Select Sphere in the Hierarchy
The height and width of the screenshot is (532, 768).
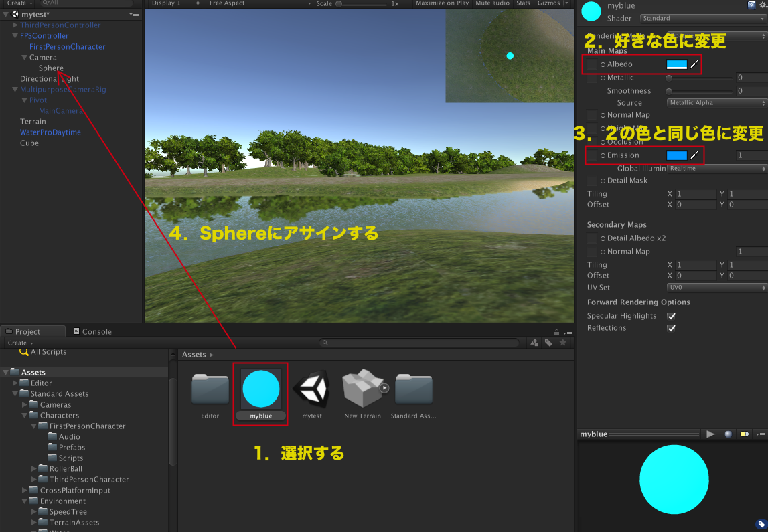coord(51,68)
